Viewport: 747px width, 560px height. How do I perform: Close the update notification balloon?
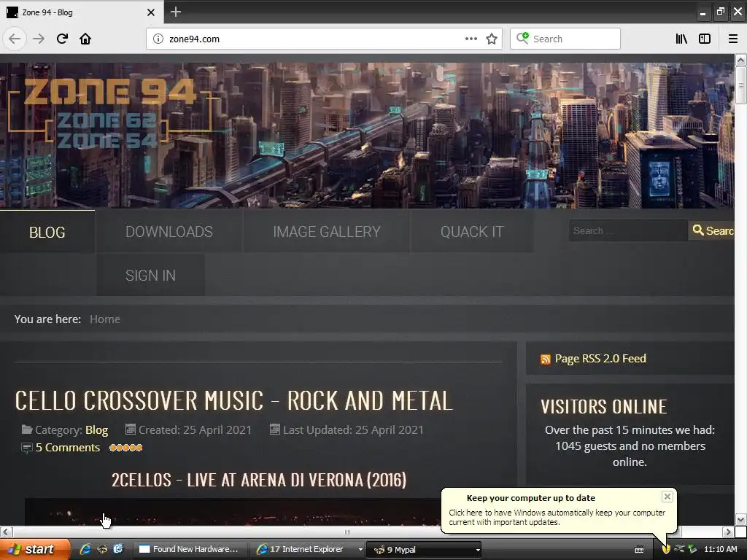click(x=667, y=497)
